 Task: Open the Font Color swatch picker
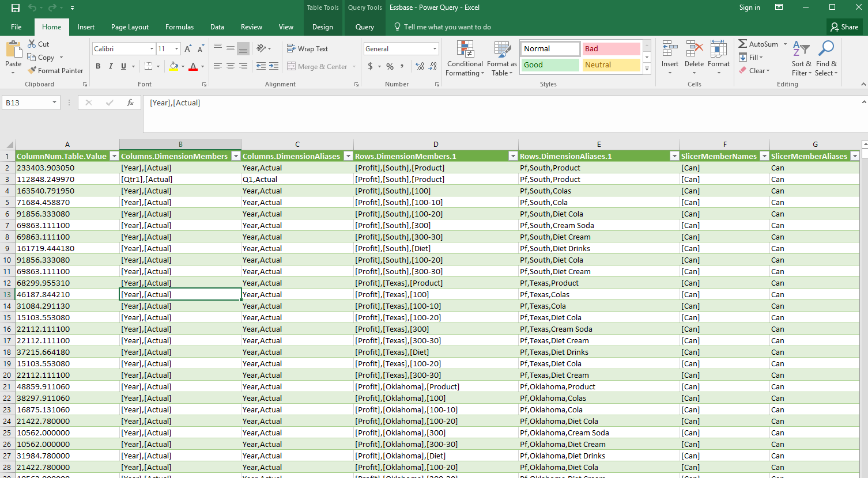click(201, 66)
